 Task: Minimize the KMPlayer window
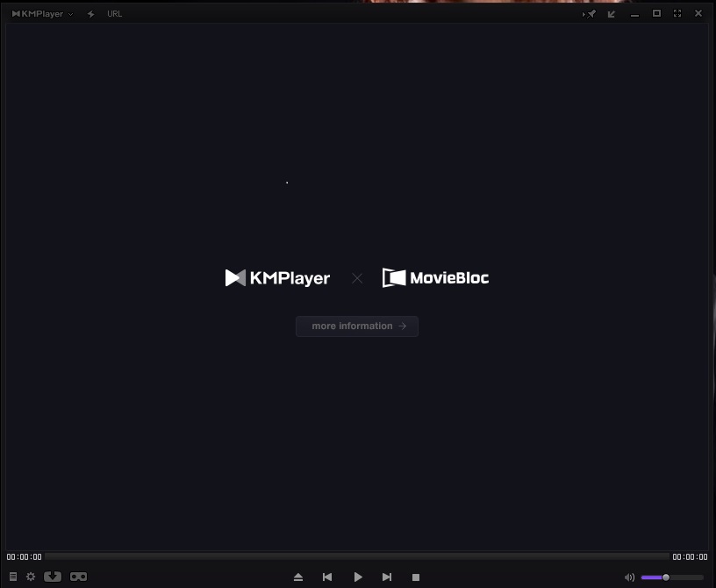tap(634, 16)
